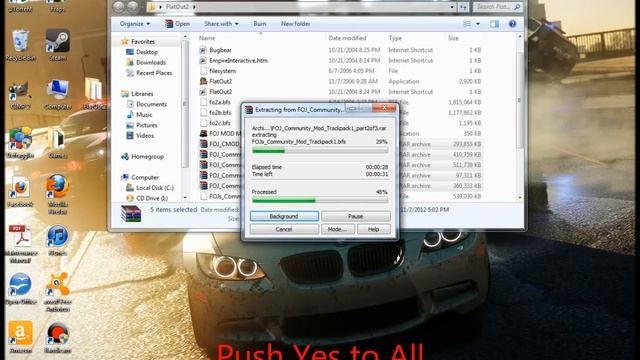Open the Games folder on the desktop
Image resolution: width=640 pixels, height=360 pixels.
(57, 142)
